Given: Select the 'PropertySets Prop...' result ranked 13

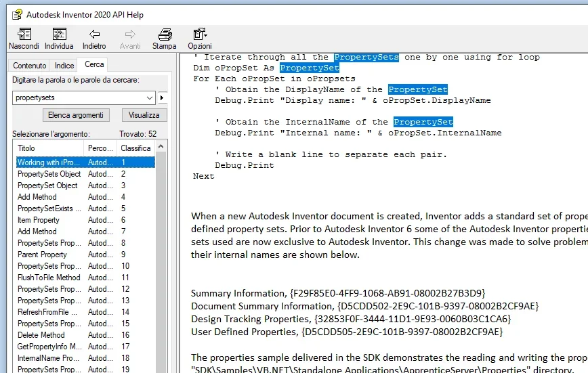Looking at the screenshot, I should 85,301.
